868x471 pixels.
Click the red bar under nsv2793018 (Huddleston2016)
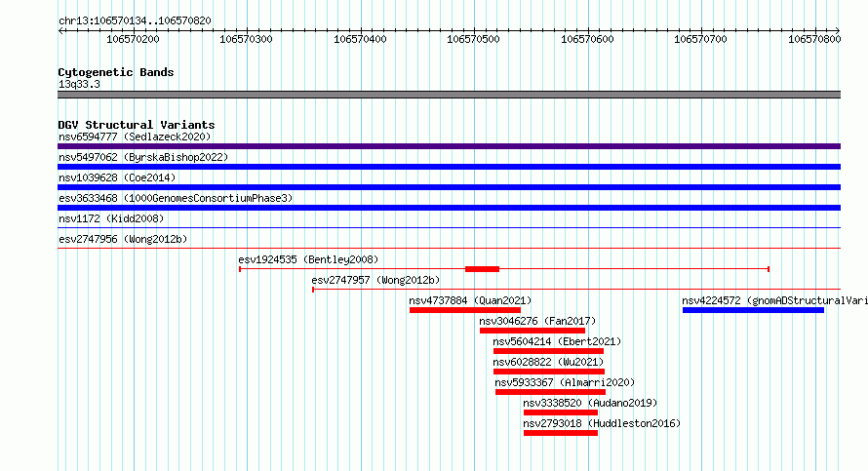click(x=561, y=433)
